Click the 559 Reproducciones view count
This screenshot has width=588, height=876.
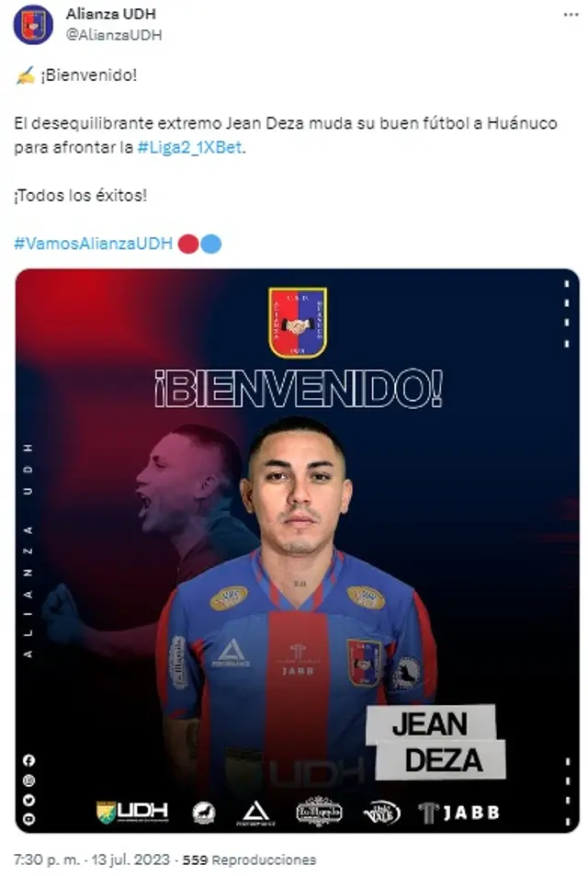click(x=249, y=859)
